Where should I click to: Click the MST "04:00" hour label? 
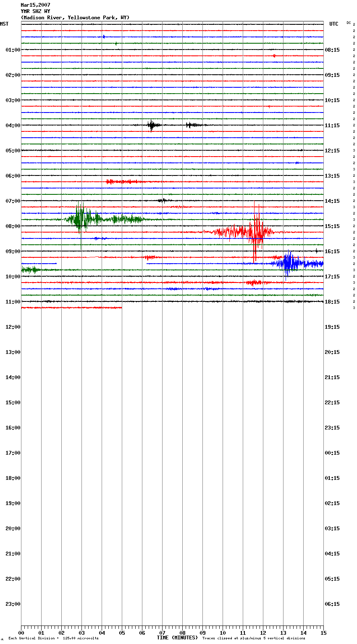click(x=13, y=126)
